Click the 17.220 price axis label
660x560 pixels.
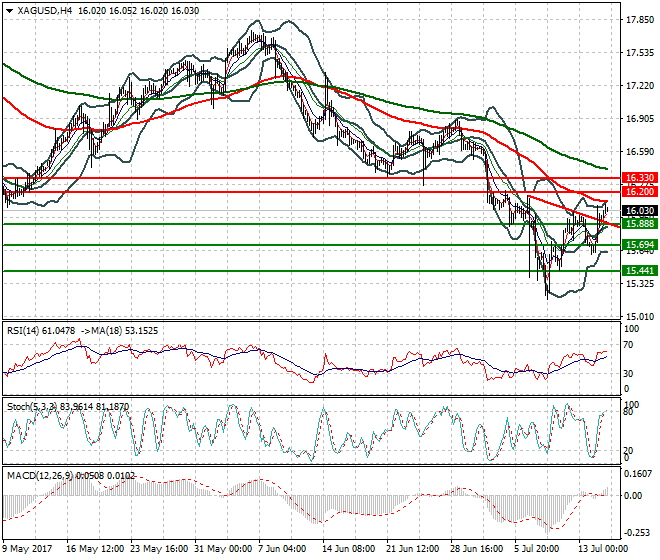[640, 86]
